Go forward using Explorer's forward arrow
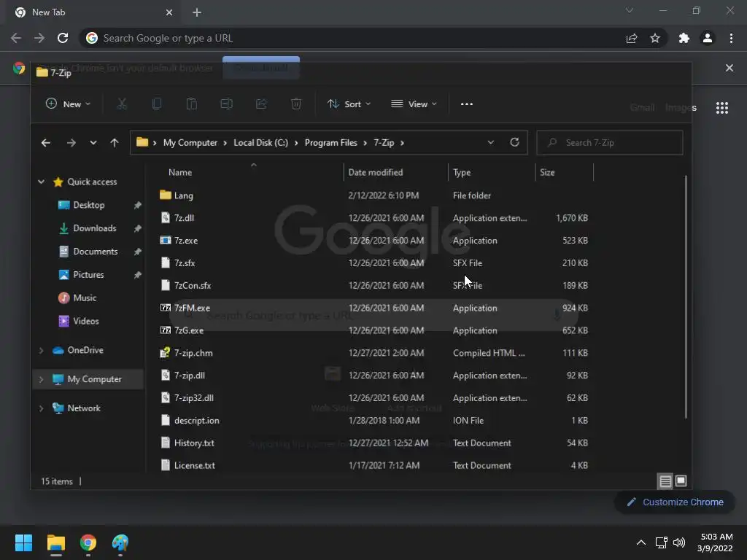The width and height of the screenshot is (747, 560). (x=71, y=143)
